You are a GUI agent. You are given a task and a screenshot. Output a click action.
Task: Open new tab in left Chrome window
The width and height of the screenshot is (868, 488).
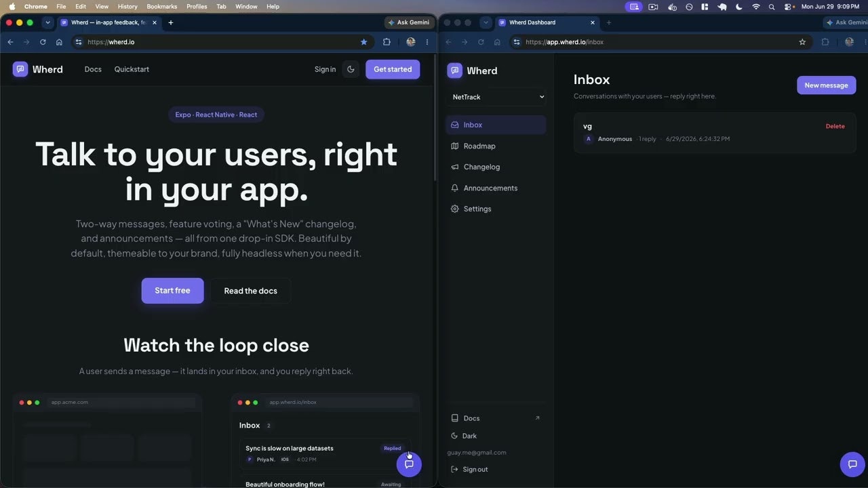click(170, 22)
